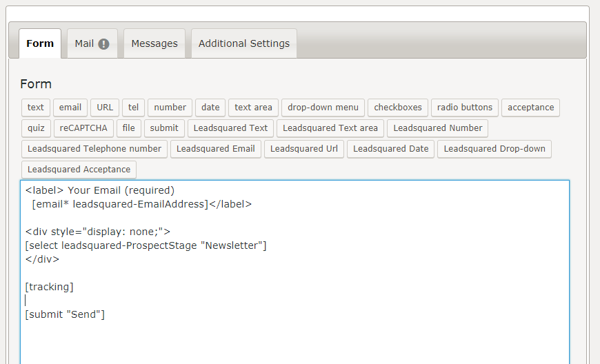This screenshot has height=364, width=600.
Task: Switch to the Messages tab
Action: click(x=154, y=43)
